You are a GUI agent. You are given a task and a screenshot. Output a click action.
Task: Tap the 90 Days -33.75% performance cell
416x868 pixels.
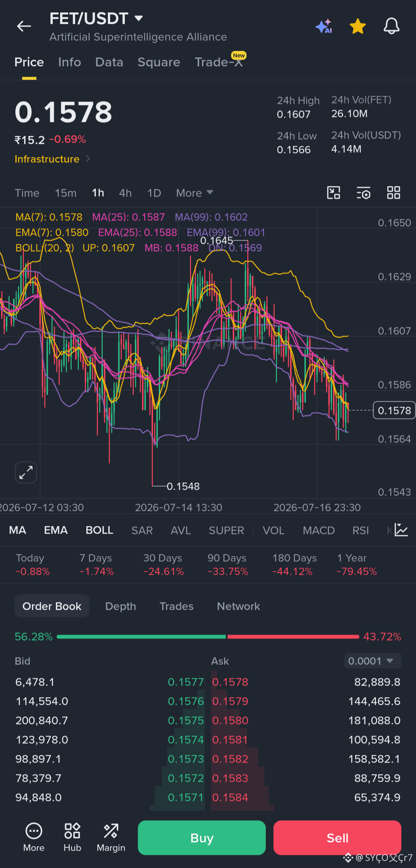[228, 564]
